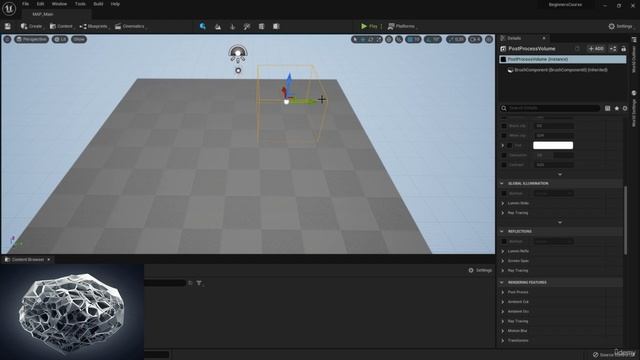The image size is (640, 360).
Task: Collapse the Global Illumination section
Action: pos(502,184)
